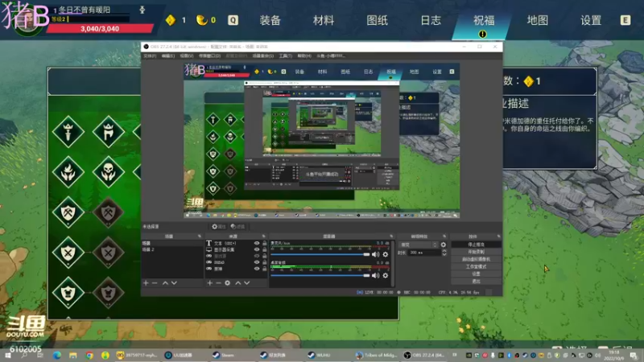Select the locked dark armor shield blessing

click(x=108, y=292)
